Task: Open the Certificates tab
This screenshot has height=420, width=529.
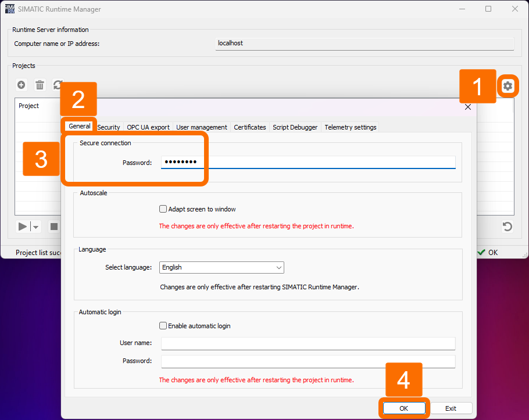Action: 250,127
